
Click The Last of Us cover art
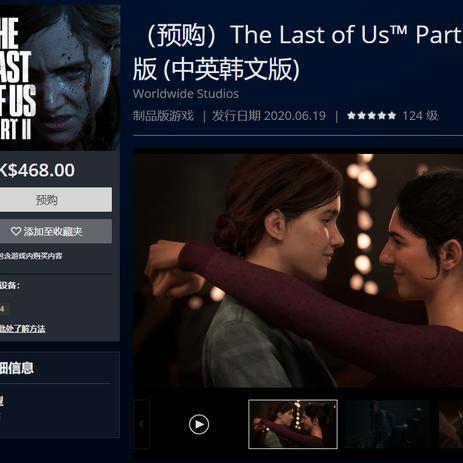[x=59, y=77]
